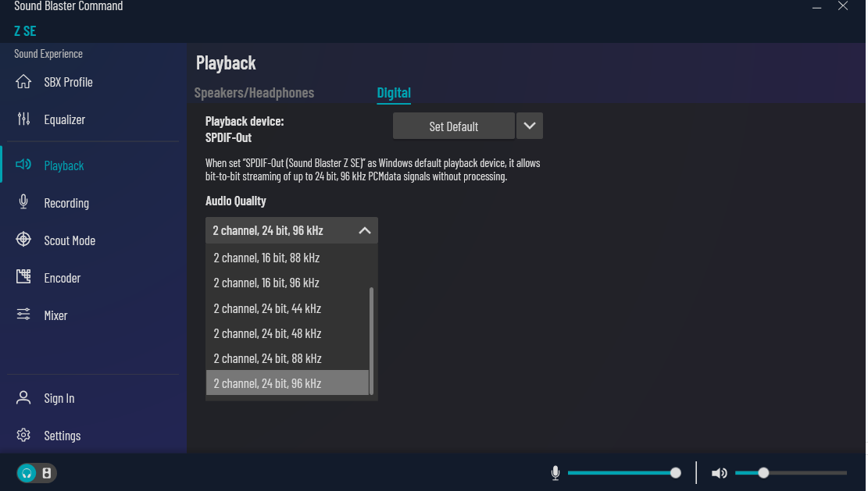Collapse the Audio Quality dropdown
This screenshot has height=491, width=868.
pyautogui.click(x=364, y=230)
